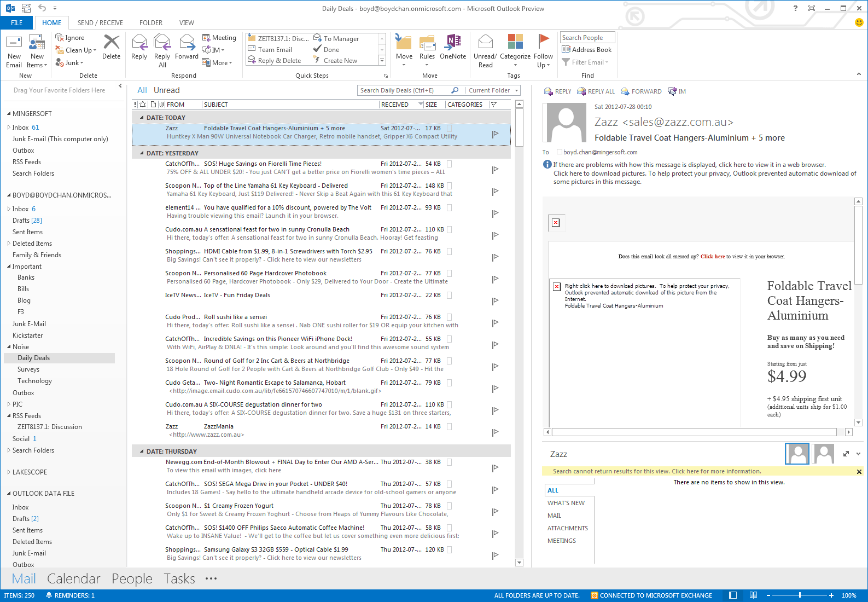
Task: Open Outlook Help question mark
Action: pos(795,8)
